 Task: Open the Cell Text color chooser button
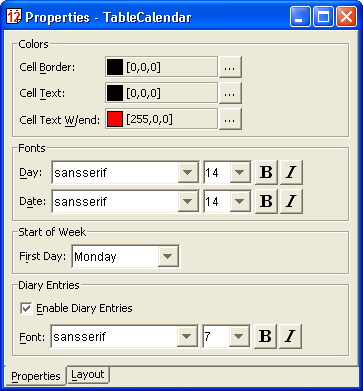[x=230, y=93]
